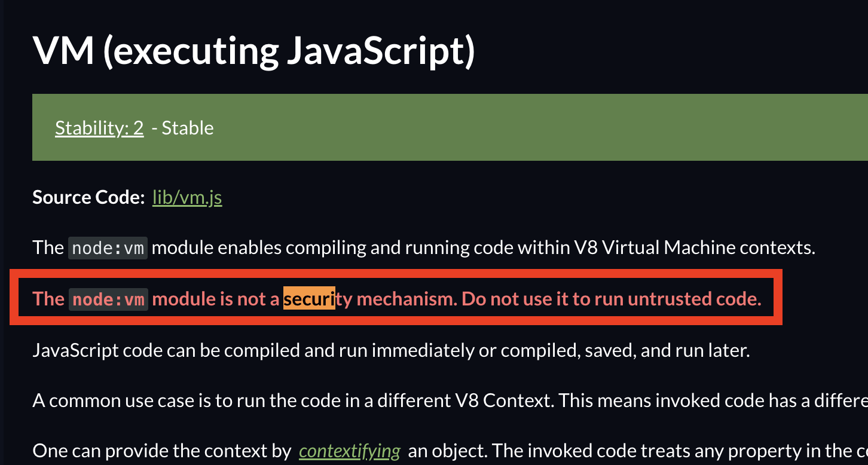868x465 pixels.
Task: Click the VM (executing JavaScript) heading
Action: (253, 50)
